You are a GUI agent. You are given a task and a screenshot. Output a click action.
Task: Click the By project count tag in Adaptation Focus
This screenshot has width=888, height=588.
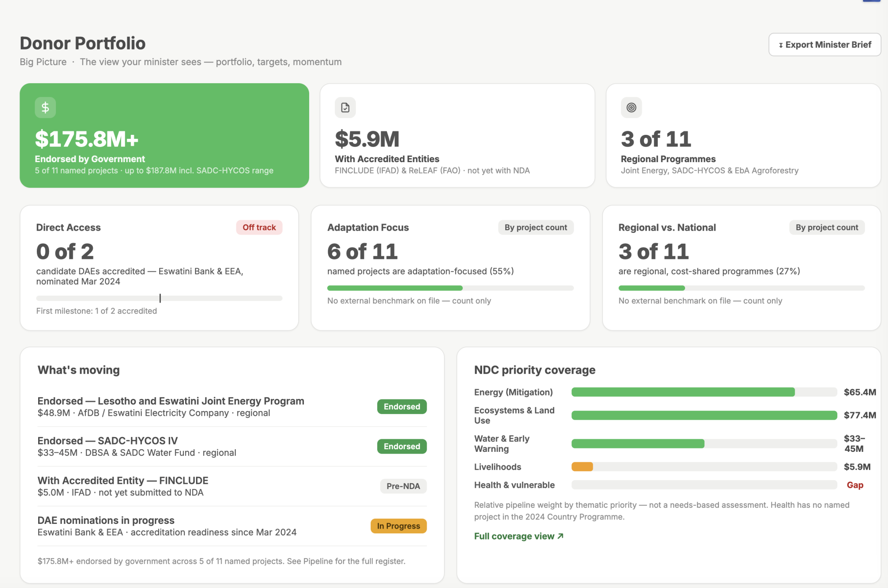[535, 227]
